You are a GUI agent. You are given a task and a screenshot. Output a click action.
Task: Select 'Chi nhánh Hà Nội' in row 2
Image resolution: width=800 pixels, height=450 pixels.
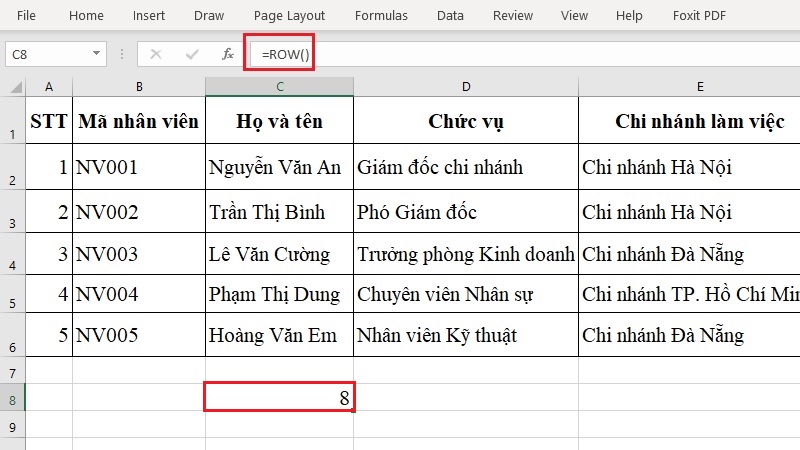pyautogui.click(x=689, y=167)
